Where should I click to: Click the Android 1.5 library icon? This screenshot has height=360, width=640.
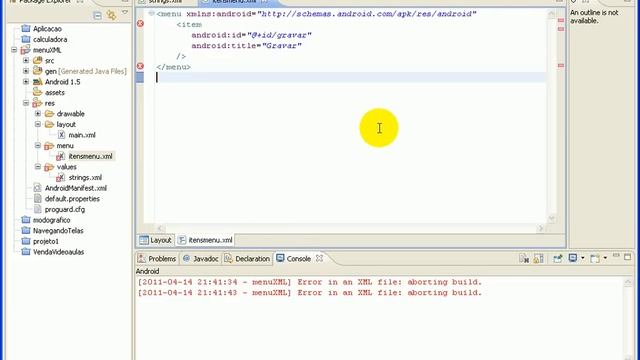(38, 82)
